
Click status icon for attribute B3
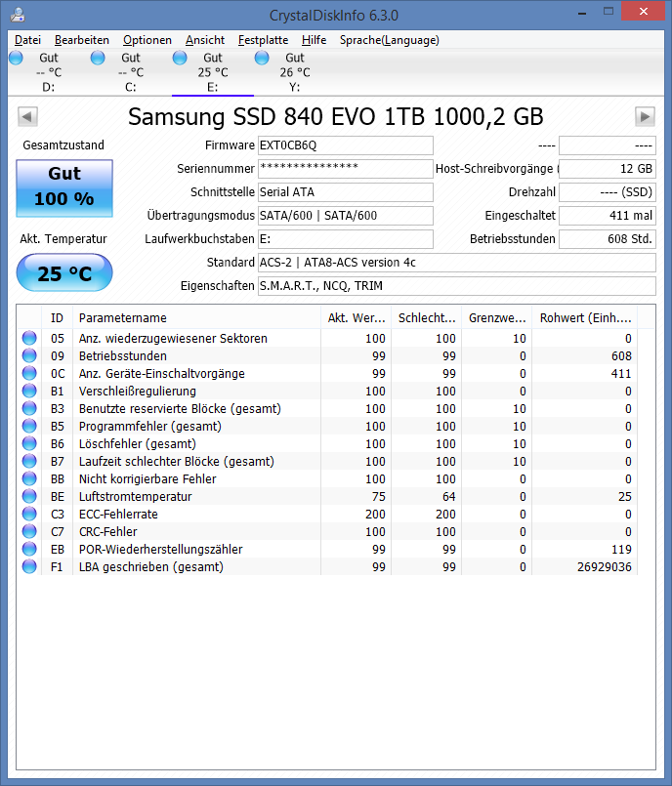click(29, 408)
